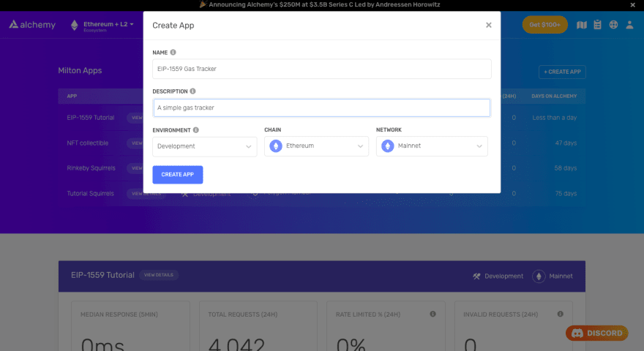Open the Chain dropdown showing Ethereum
Viewport: 644px width, 351px height.
(316, 146)
